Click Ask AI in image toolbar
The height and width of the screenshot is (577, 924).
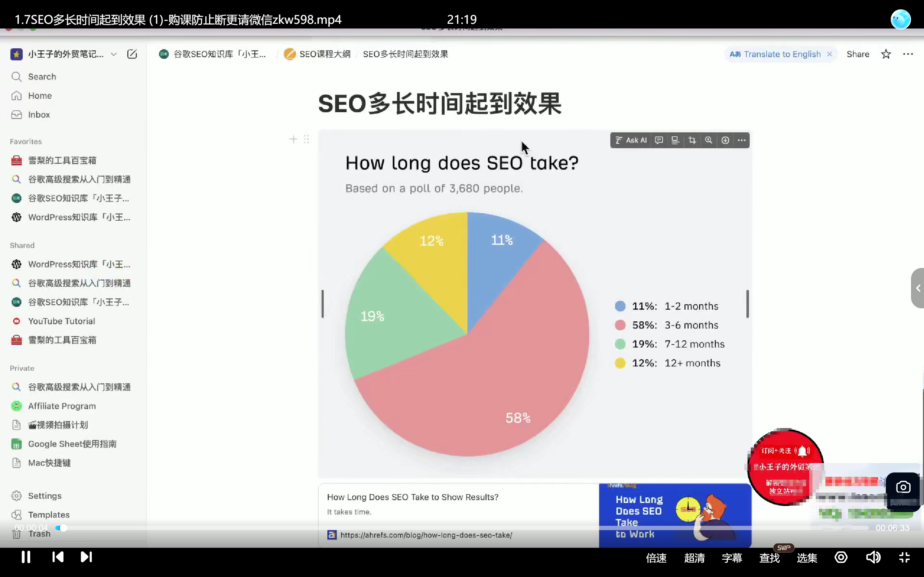tap(632, 140)
